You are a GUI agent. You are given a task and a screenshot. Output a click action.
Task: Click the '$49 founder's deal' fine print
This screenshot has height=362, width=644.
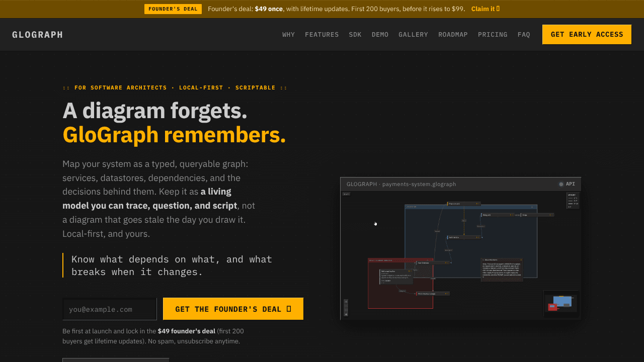tap(186, 331)
